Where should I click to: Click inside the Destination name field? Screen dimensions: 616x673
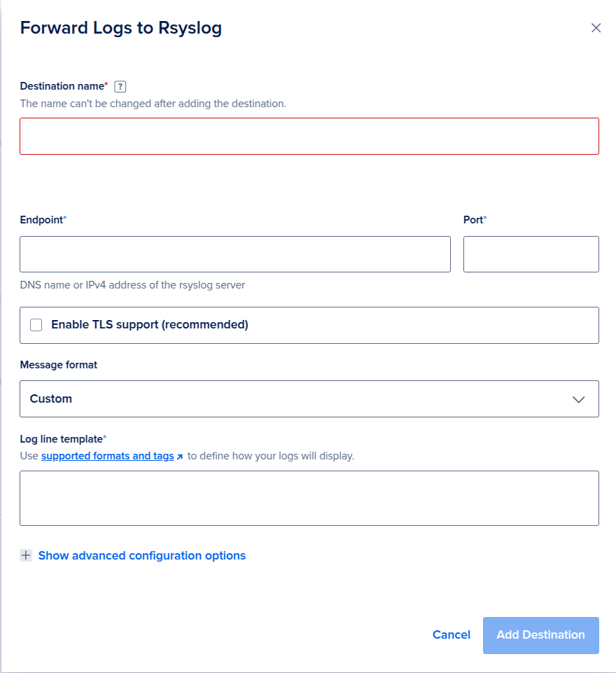coord(309,136)
